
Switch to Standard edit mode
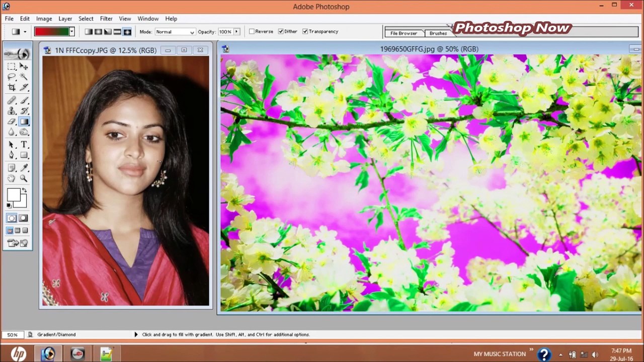point(12,218)
